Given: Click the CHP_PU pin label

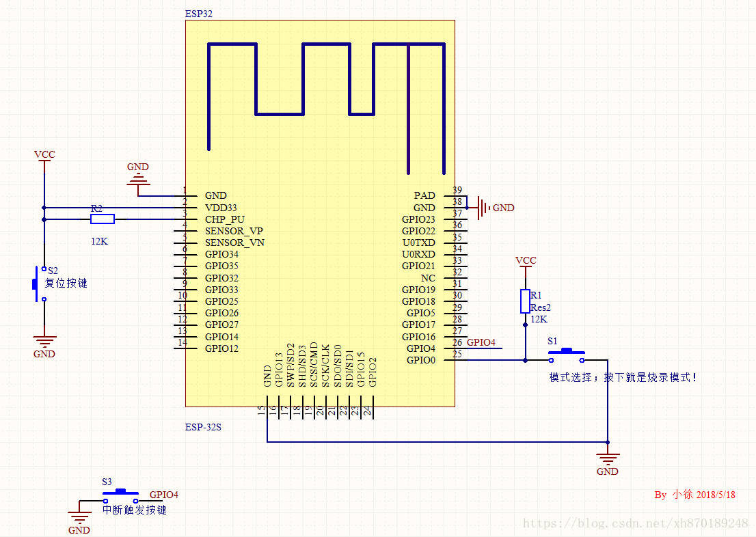Looking at the screenshot, I should [x=225, y=219].
